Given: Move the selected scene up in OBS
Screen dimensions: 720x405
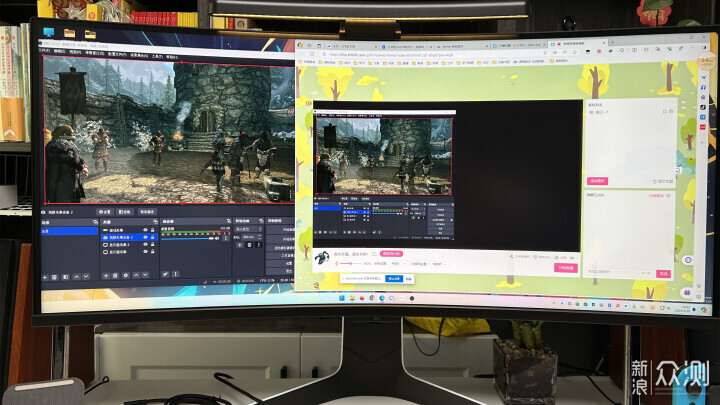Looking at the screenshot, I should click(76, 276).
